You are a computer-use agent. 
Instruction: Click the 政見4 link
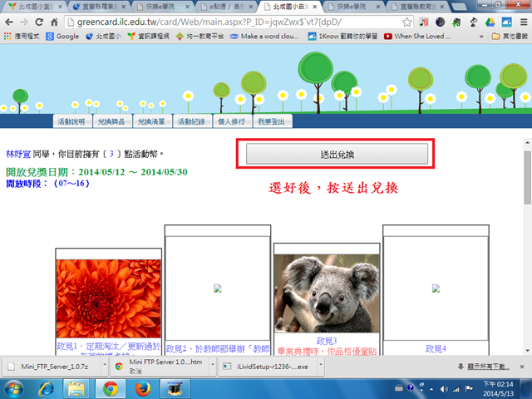click(436, 349)
